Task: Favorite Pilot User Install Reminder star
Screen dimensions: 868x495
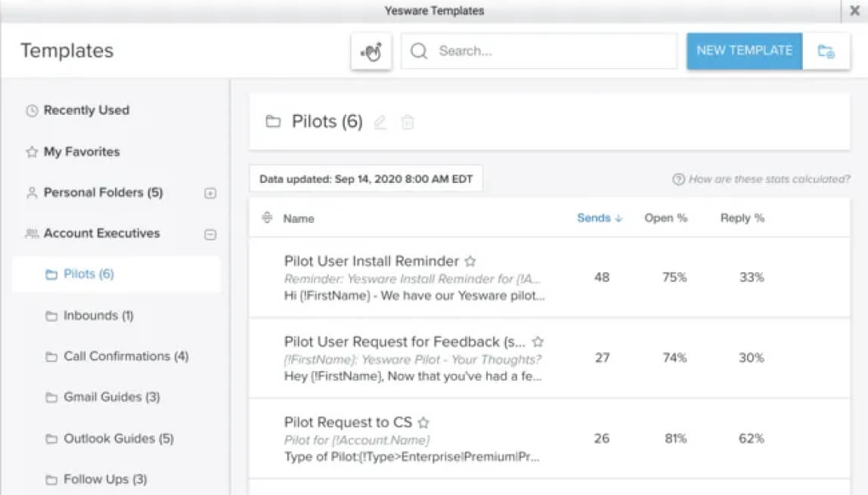Action: pyautogui.click(x=470, y=261)
